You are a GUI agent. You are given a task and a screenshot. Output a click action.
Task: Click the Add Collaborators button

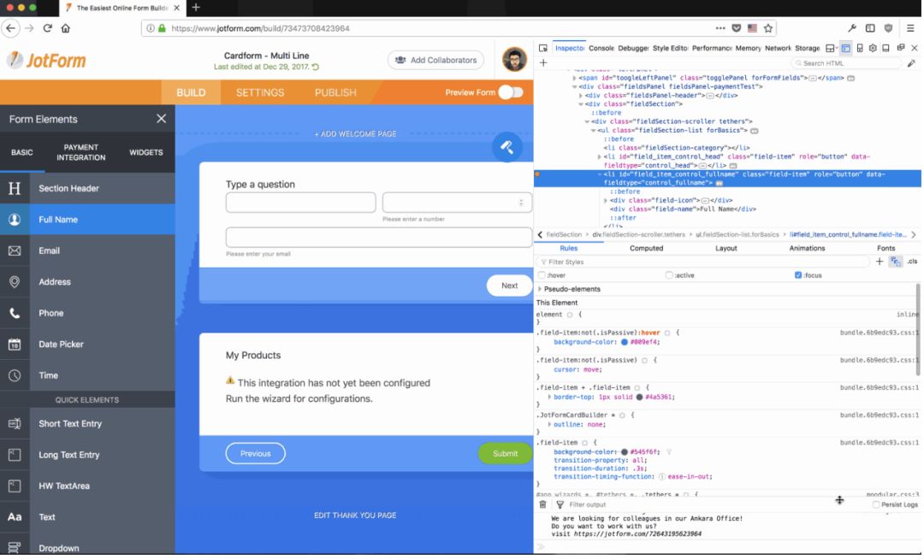(435, 60)
